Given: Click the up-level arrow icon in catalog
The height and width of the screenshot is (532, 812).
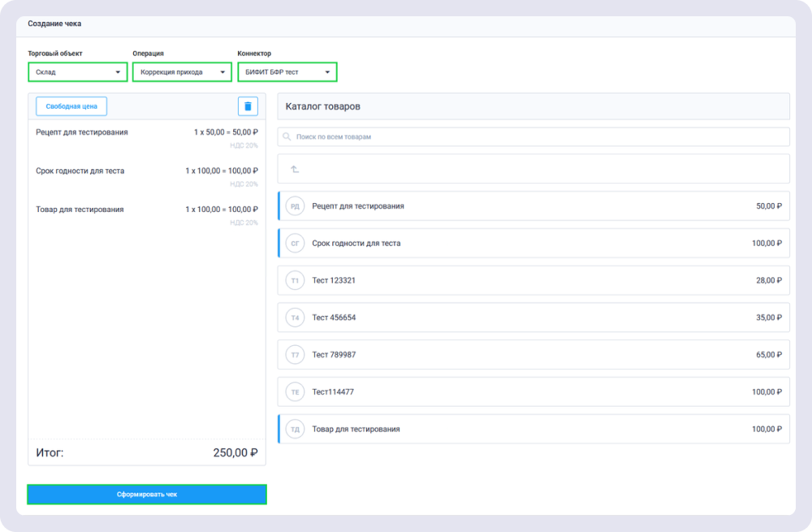Looking at the screenshot, I should point(295,169).
